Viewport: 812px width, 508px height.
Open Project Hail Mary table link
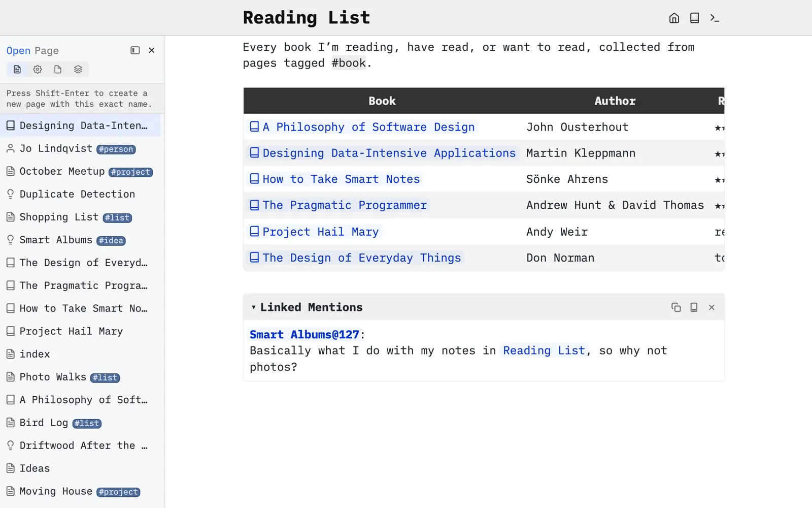coord(314,232)
